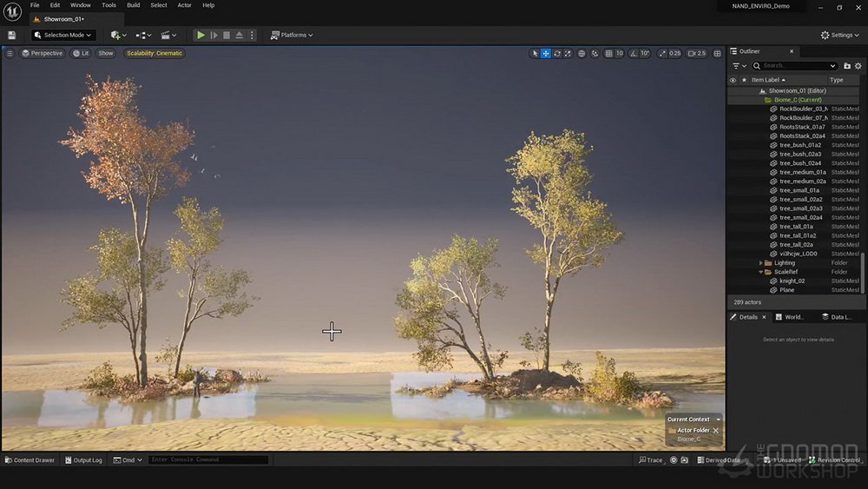Close the Outliner tab
This screenshot has width=868, height=489.
coord(792,51)
